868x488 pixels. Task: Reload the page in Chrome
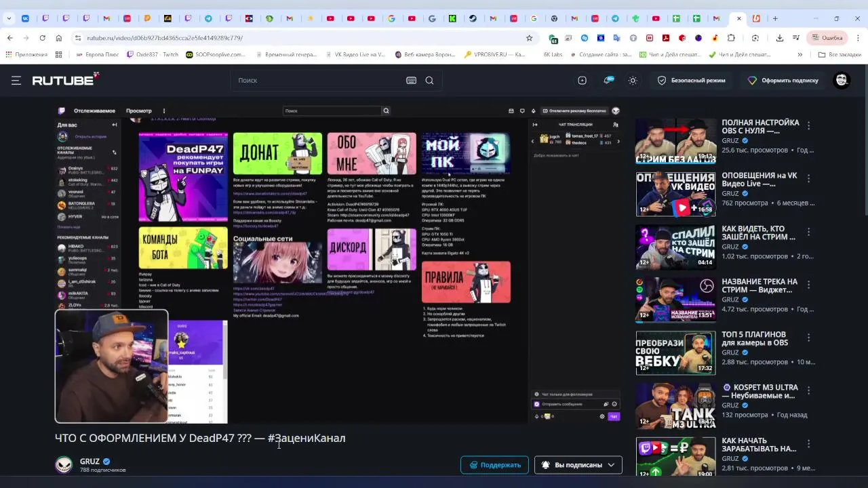42,38
